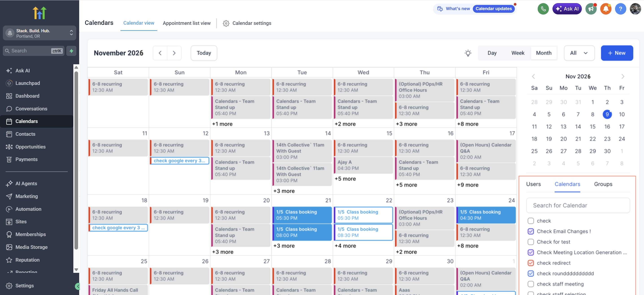Go to next month in main calendar
644x295 pixels.
click(174, 53)
